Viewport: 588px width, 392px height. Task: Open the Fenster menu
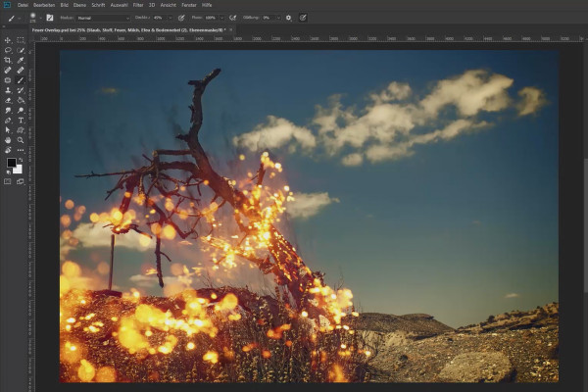pyautogui.click(x=188, y=5)
